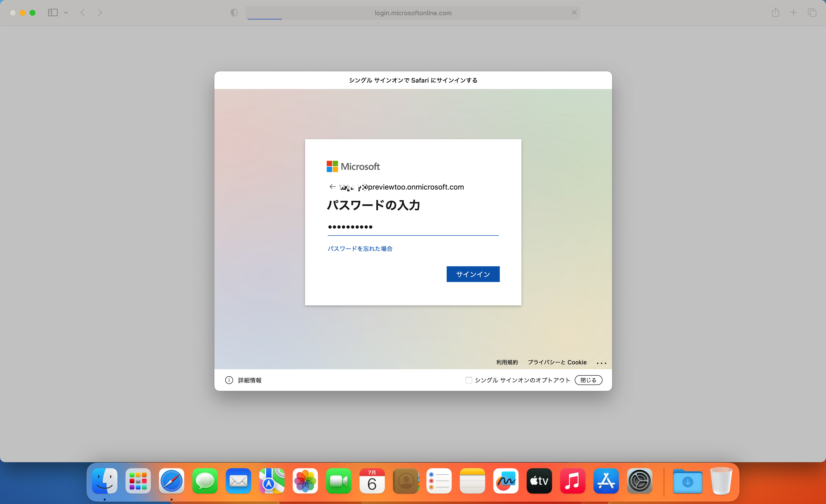This screenshot has height=504, width=826.
Task: Open the プライバシーと Cookie link
Action: [557, 362]
